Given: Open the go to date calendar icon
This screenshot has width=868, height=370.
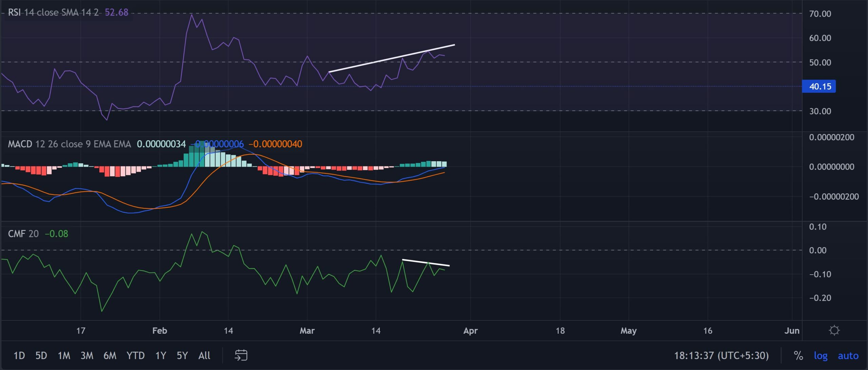Looking at the screenshot, I should pos(241,355).
